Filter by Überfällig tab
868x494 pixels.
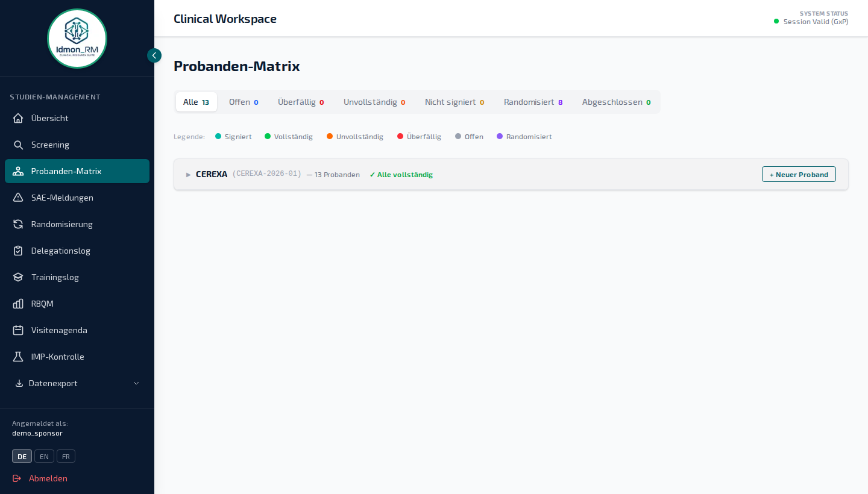click(x=301, y=102)
